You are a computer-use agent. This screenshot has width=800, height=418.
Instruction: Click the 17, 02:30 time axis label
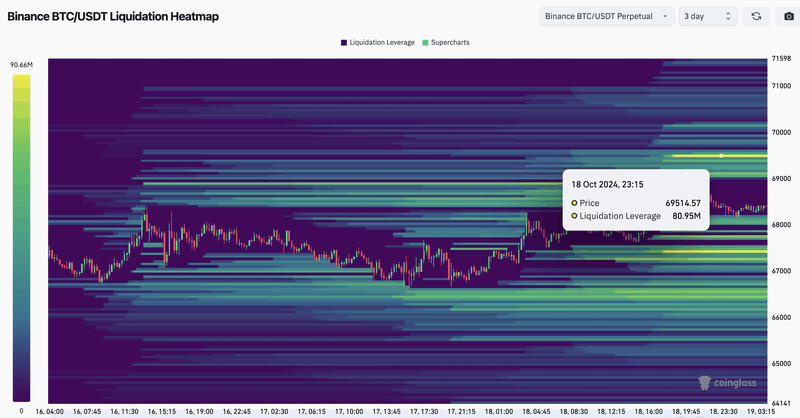(274, 411)
